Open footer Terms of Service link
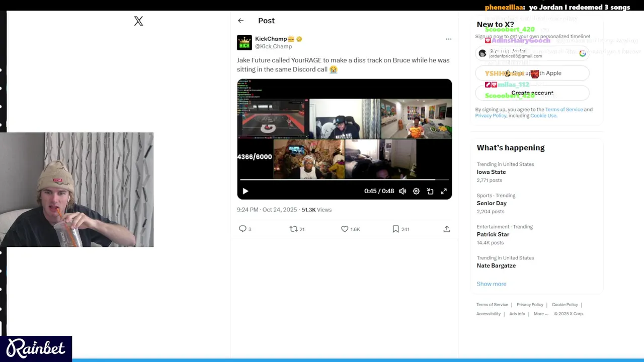The height and width of the screenshot is (362, 644). click(x=492, y=305)
